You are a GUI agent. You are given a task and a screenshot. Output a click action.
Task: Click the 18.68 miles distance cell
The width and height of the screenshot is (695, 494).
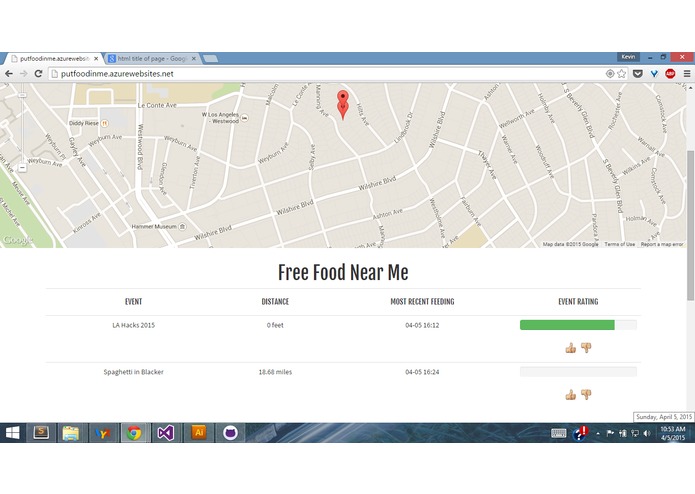point(275,372)
